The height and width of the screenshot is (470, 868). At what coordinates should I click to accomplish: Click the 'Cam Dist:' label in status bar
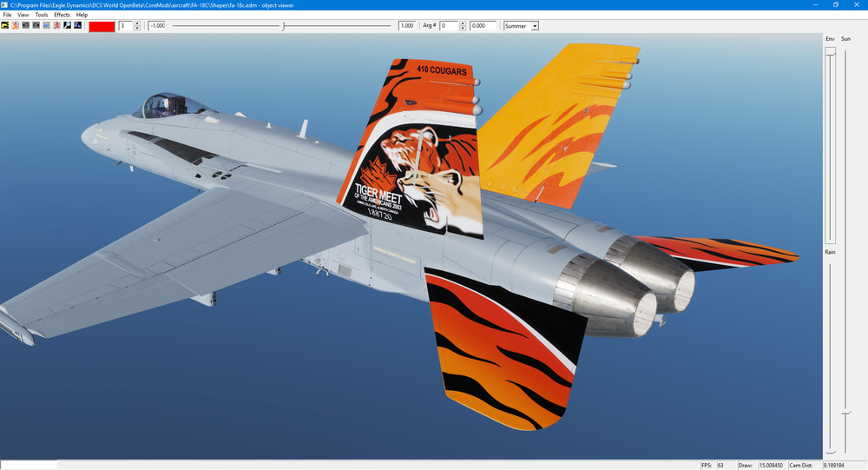[800, 465]
